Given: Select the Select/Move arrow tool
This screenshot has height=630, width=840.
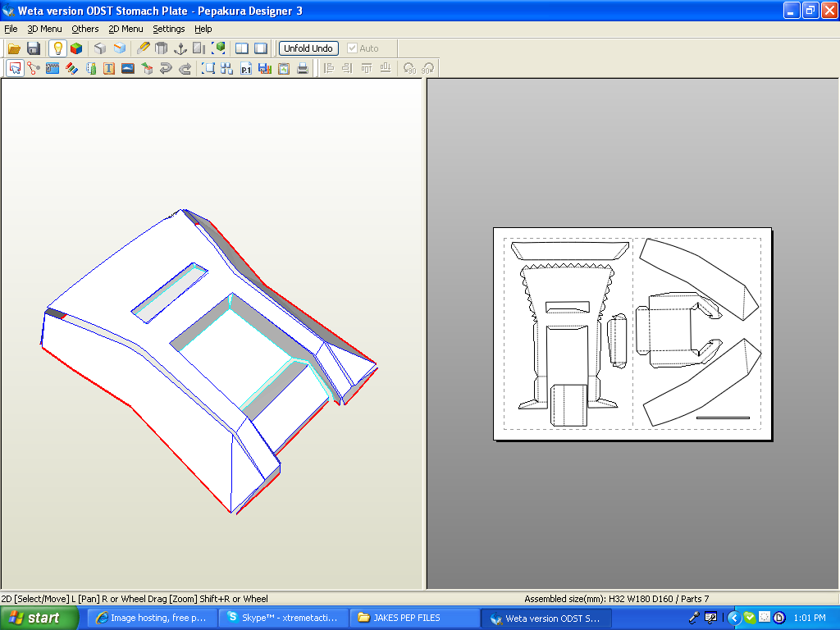Looking at the screenshot, I should [15, 69].
